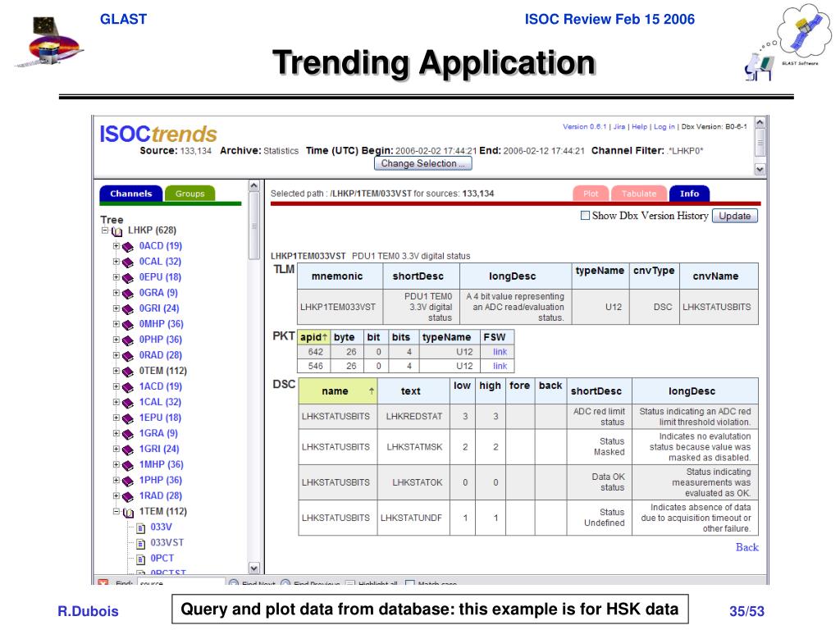Screen dimensions: 840x630
Task: Collapse the 1TEM (112) tree node
Action: [x=116, y=511]
